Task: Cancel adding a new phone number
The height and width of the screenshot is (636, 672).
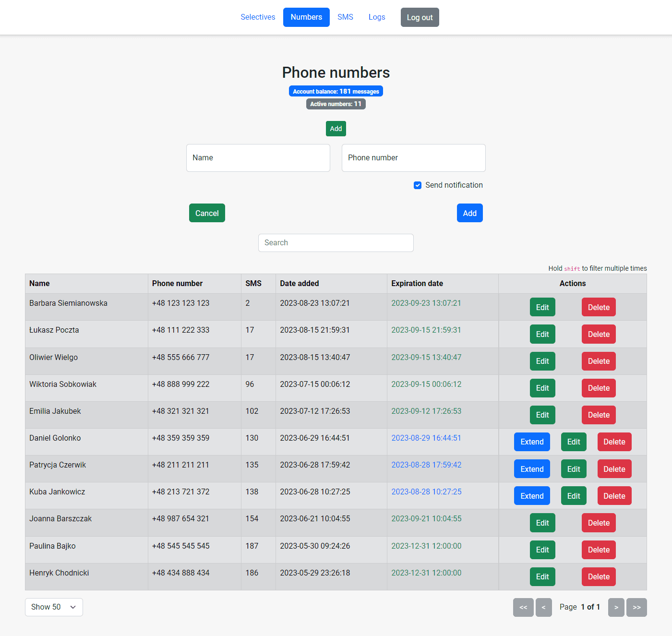Action: [207, 213]
